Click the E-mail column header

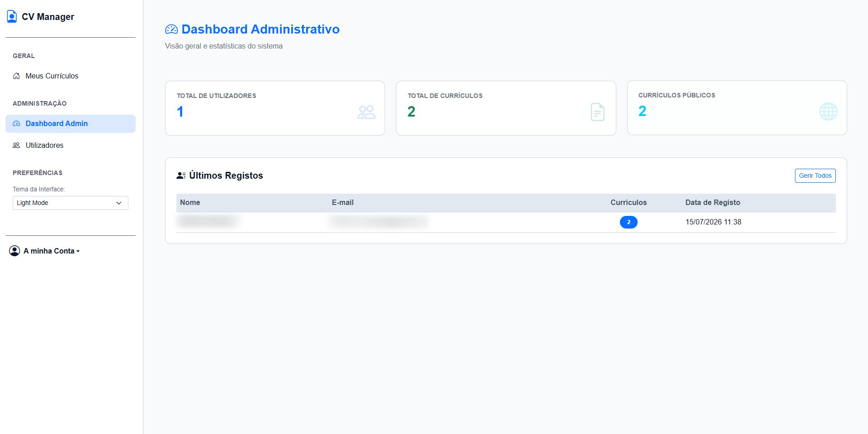point(342,203)
